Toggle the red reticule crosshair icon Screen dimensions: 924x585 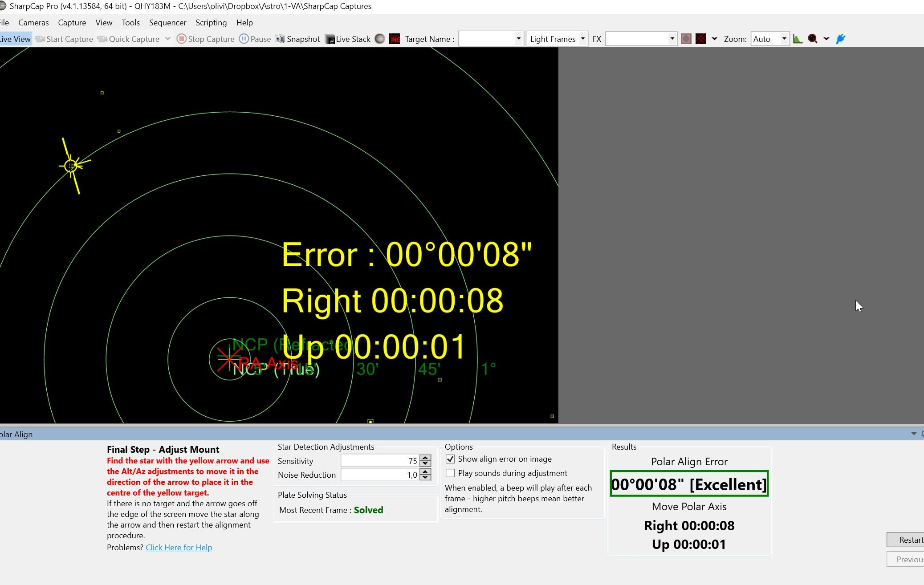click(701, 39)
